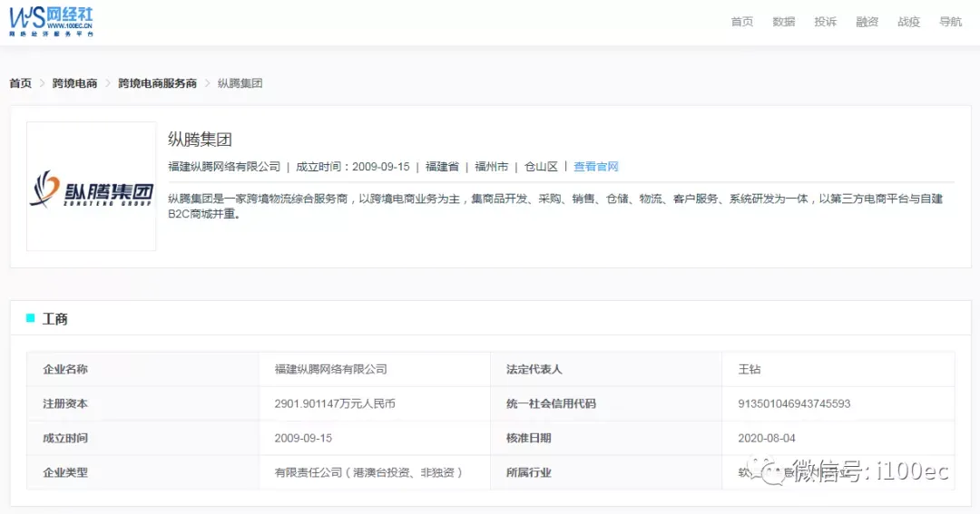Click the 福建纵腾网络有限公司 table cell
The width and height of the screenshot is (980, 514).
pos(375,369)
